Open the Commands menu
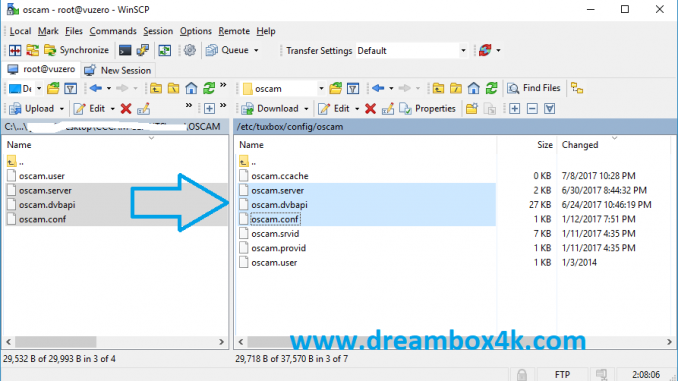The width and height of the screenshot is (678, 381). [x=113, y=31]
